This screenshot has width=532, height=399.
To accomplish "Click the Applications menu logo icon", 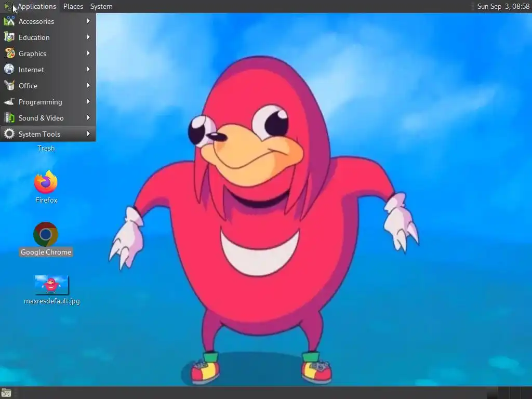I will pyautogui.click(x=8, y=6).
